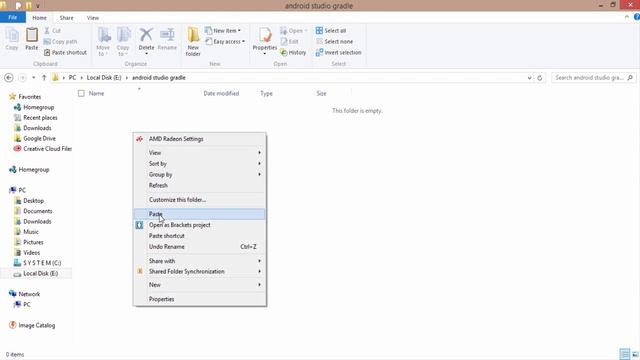The height and width of the screenshot is (360, 640).
Task: Expand the Sort by submenu
Action: 200,164
